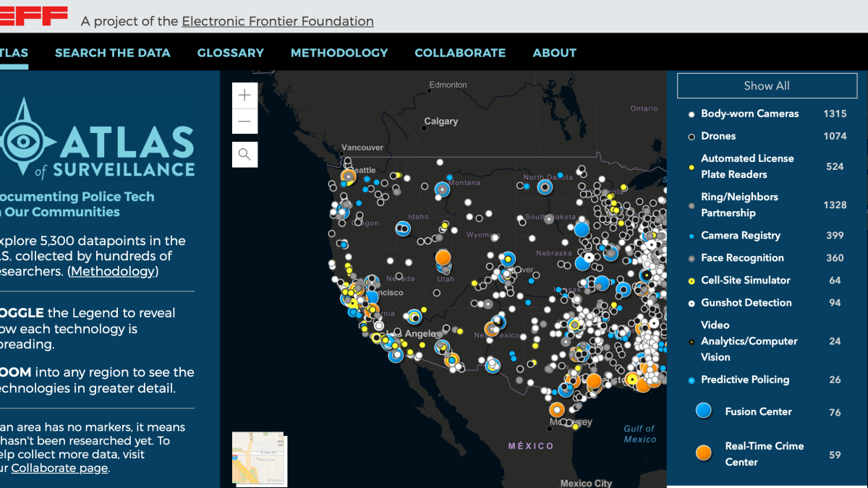The width and height of the screenshot is (868, 488).
Task: Open the map search magnifier tool
Action: click(244, 154)
